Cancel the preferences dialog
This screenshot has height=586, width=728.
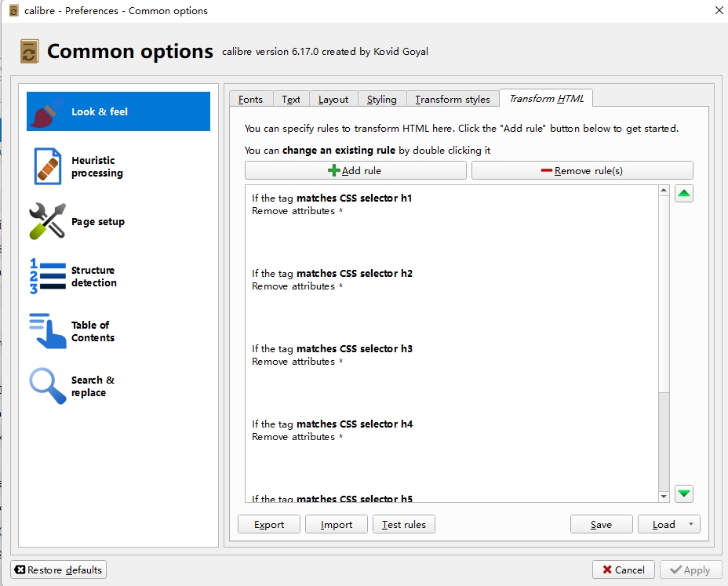click(623, 570)
